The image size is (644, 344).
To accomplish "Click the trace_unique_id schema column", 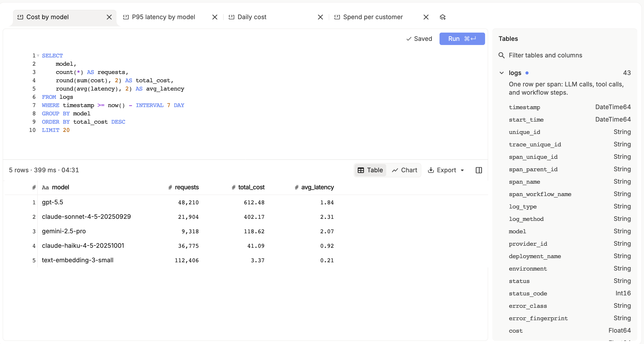I will coord(569,144).
